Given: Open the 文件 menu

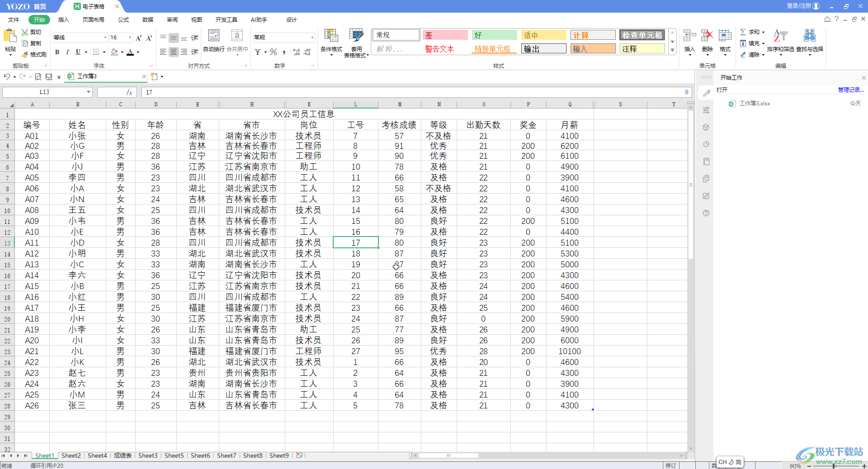Looking at the screenshot, I should 14,20.
